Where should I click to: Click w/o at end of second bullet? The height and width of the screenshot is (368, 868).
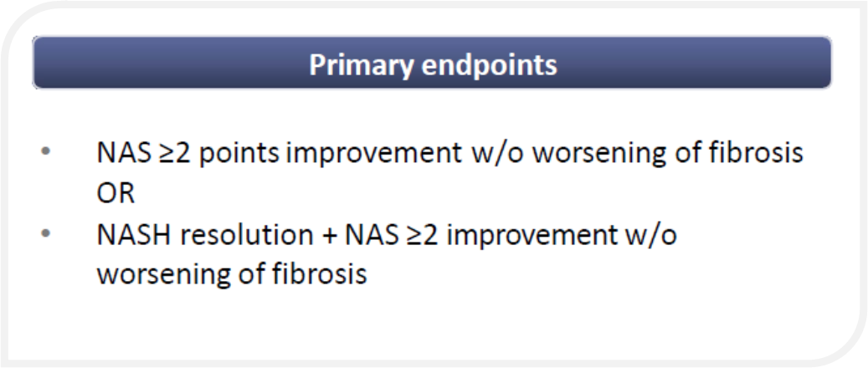click(651, 236)
